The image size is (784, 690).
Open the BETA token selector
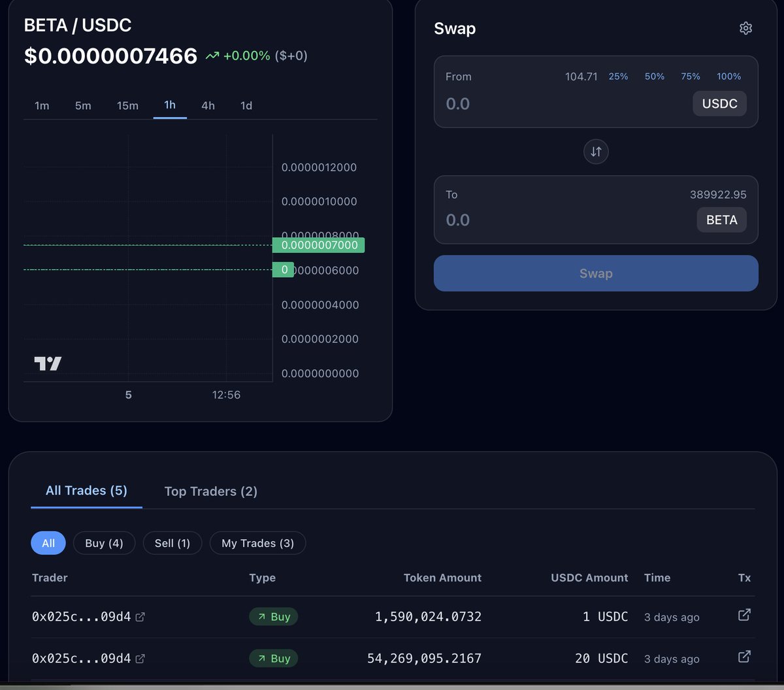(722, 220)
